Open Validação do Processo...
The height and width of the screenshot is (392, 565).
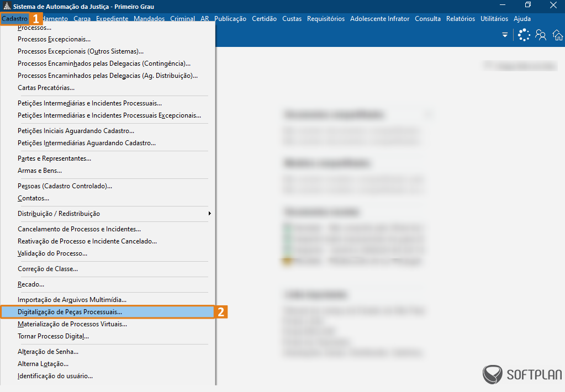(x=52, y=253)
